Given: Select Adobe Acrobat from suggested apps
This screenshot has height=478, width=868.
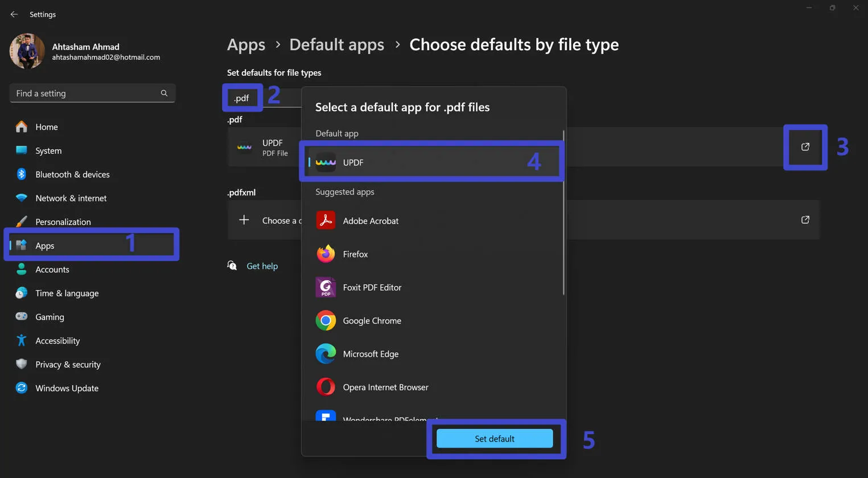Looking at the screenshot, I should coord(371,220).
